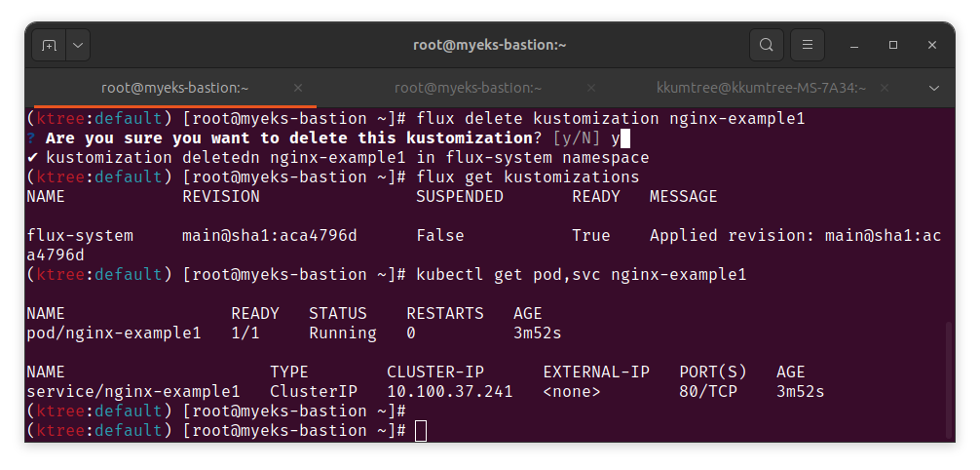Minimize the terminal window

click(x=854, y=45)
